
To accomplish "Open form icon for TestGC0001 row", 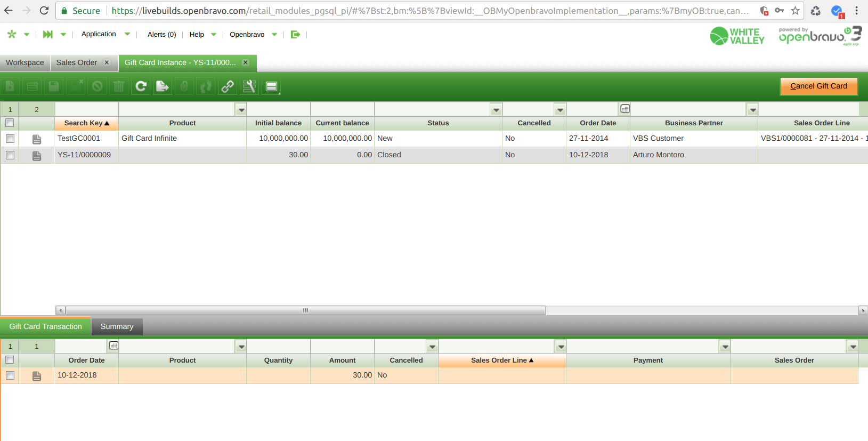I will point(37,139).
